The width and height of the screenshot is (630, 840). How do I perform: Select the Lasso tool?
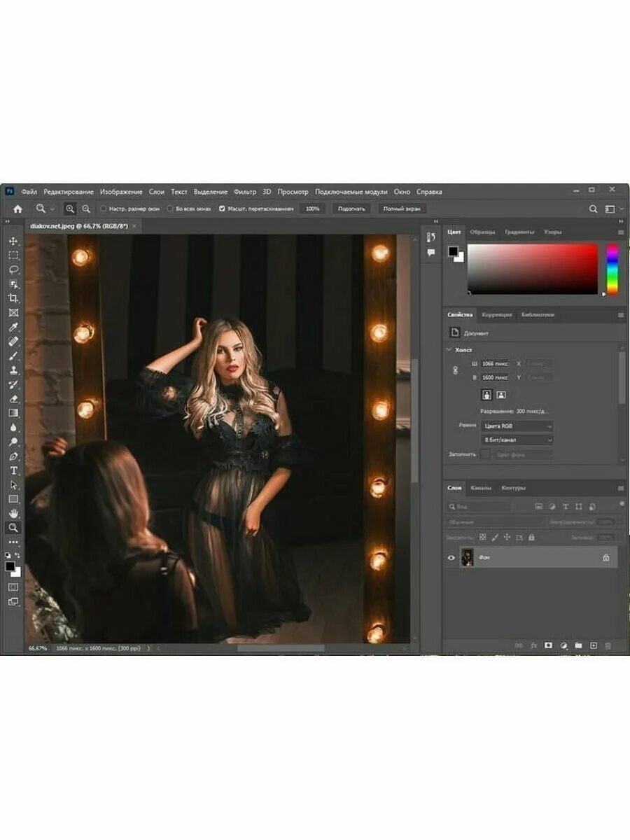pos(13,269)
